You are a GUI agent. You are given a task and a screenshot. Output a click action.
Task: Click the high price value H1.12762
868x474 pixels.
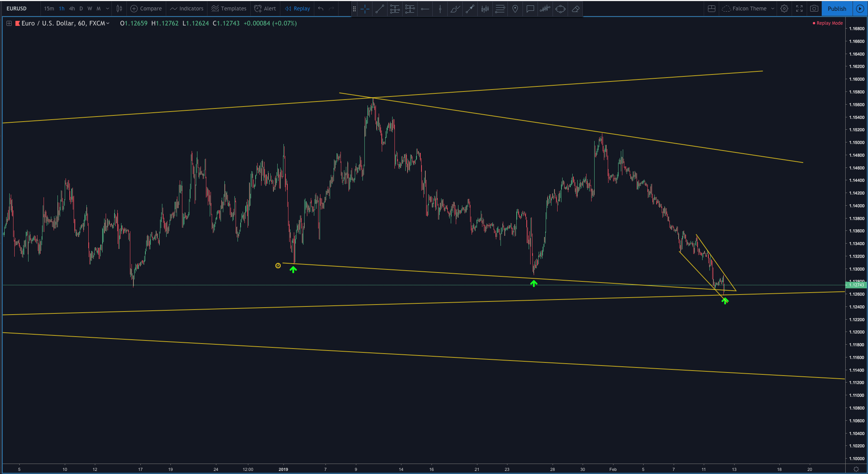coord(165,24)
